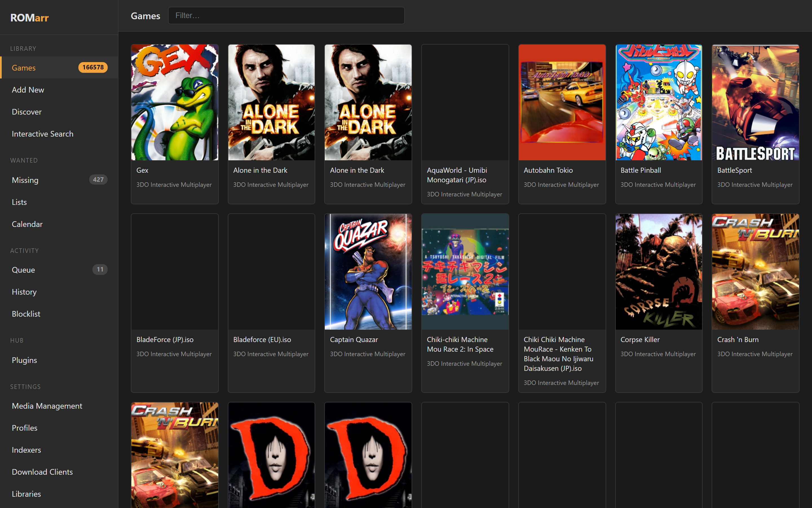Open the Games library section
Viewport: 812px width, 508px height.
point(59,67)
